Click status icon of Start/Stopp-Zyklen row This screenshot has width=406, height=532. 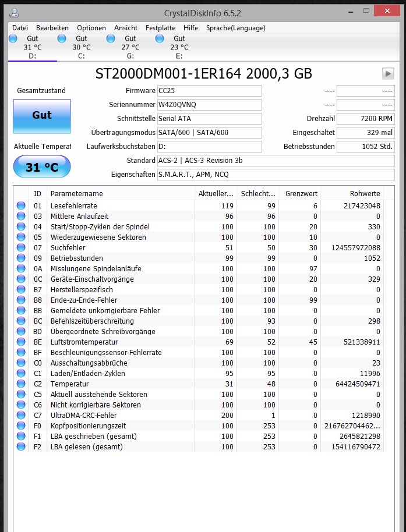[21, 226]
